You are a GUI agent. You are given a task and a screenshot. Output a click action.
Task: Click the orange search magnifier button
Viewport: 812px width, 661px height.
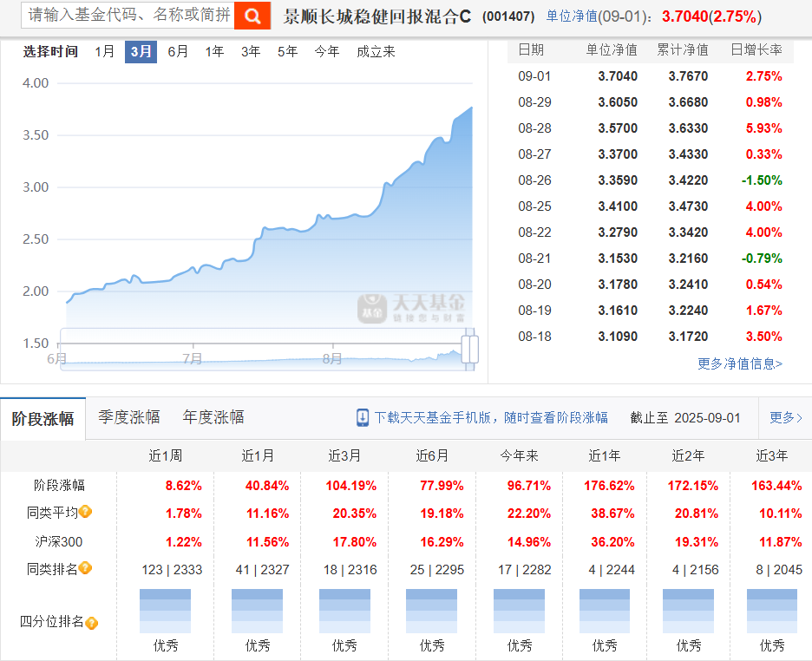[252, 16]
